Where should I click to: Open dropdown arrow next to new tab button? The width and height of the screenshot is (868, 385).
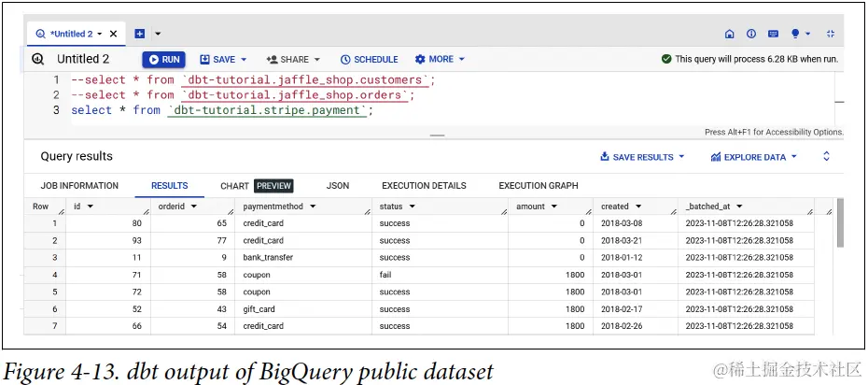click(158, 34)
